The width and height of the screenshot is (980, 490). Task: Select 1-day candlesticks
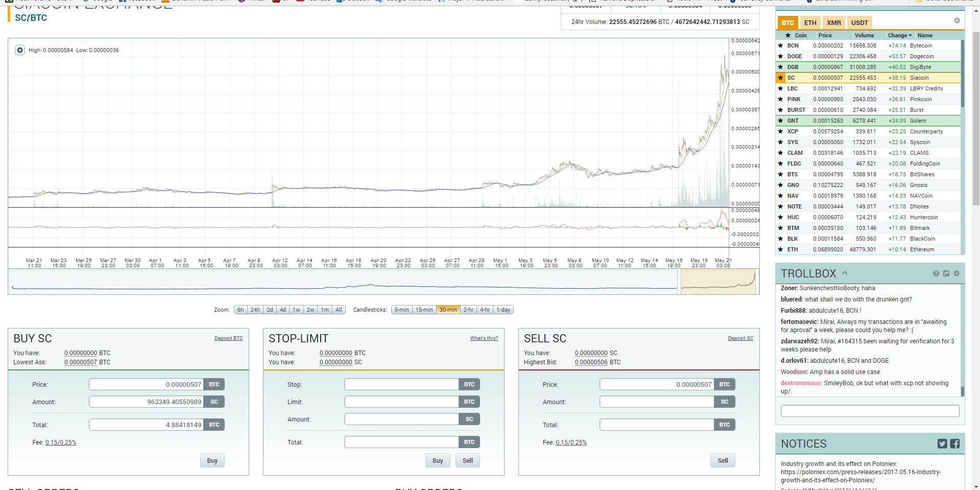point(504,310)
